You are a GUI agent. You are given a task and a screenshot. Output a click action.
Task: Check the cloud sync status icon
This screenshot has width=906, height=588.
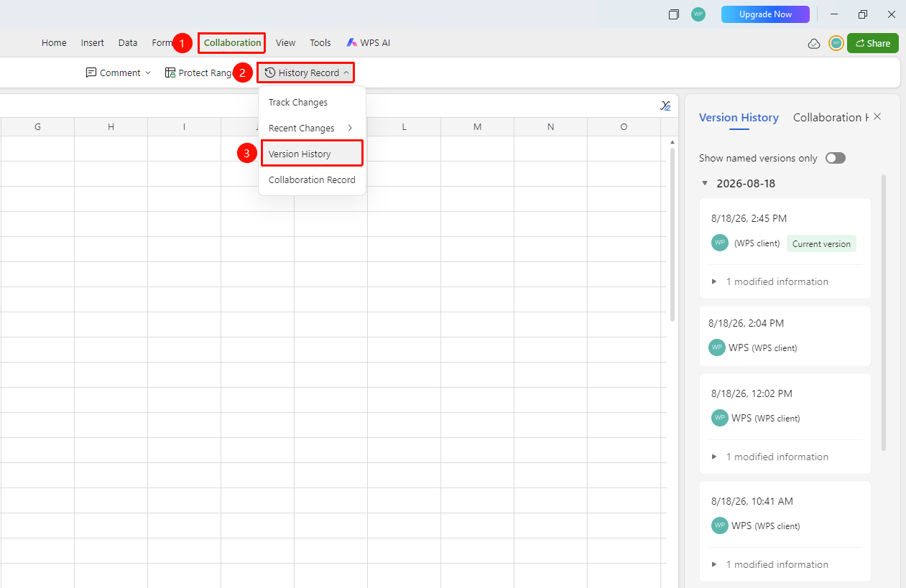[814, 44]
